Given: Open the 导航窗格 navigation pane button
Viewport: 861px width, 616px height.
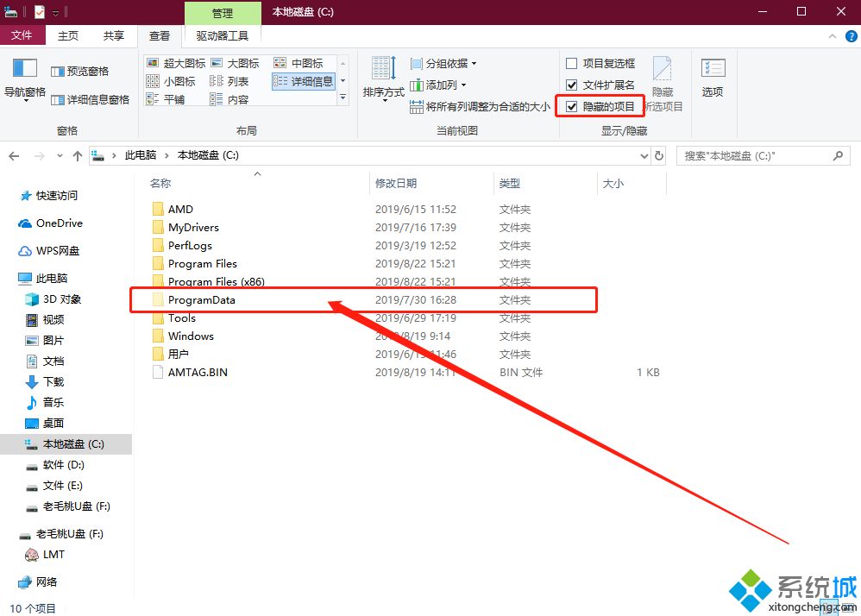Looking at the screenshot, I should pyautogui.click(x=25, y=79).
